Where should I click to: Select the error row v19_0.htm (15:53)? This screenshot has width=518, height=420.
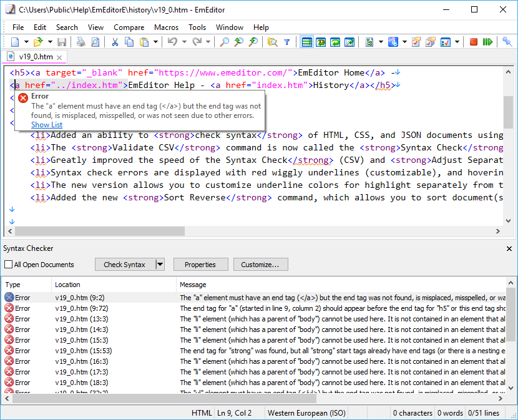(253, 351)
